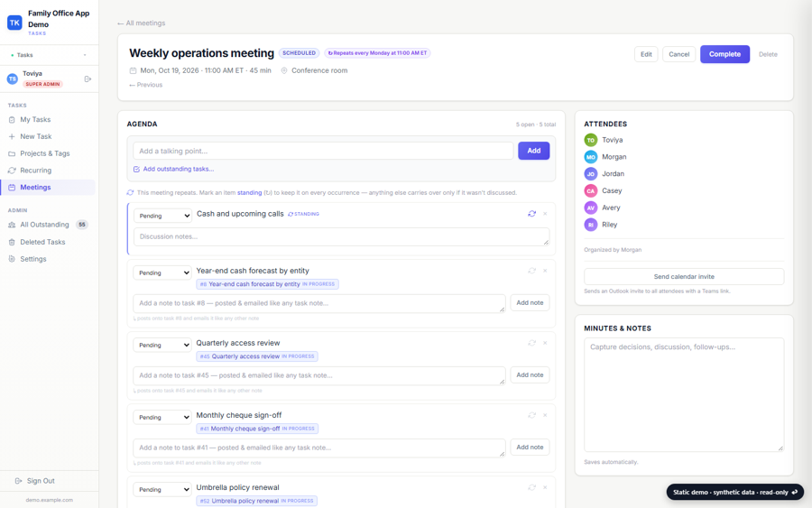Click the TK app logo icon
This screenshot has width=812, height=508.
pyautogui.click(x=14, y=23)
